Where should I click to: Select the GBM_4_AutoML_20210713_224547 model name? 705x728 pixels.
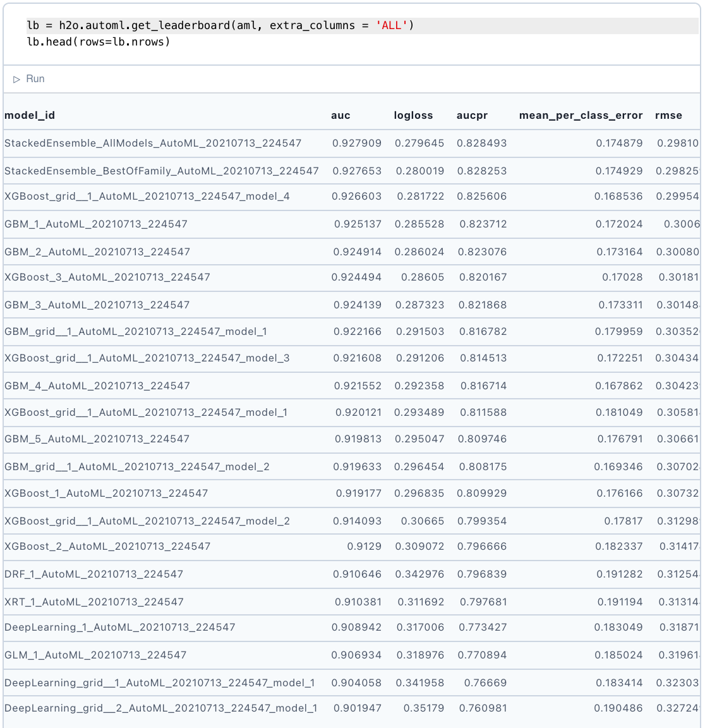point(97,386)
